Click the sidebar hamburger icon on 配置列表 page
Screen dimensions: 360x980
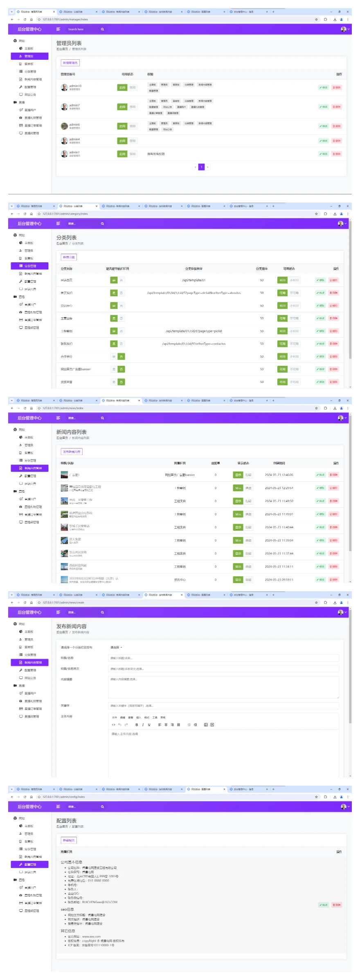click(x=58, y=807)
